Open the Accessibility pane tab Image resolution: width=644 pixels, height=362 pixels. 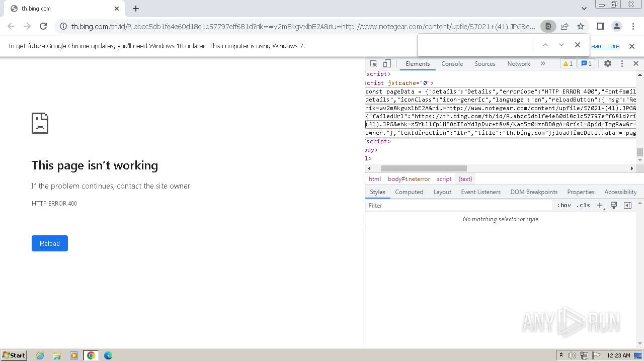tap(620, 192)
